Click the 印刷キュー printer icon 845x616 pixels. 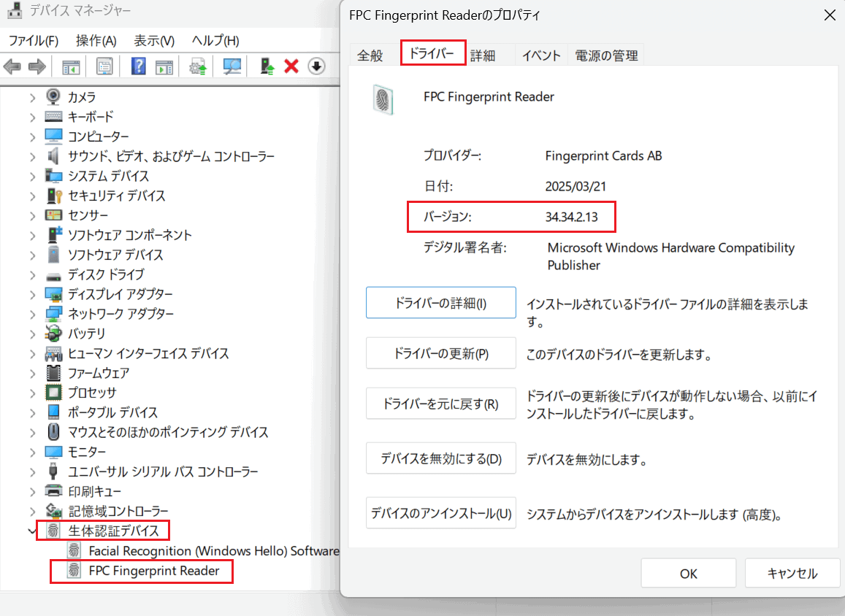[x=53, y=491]
